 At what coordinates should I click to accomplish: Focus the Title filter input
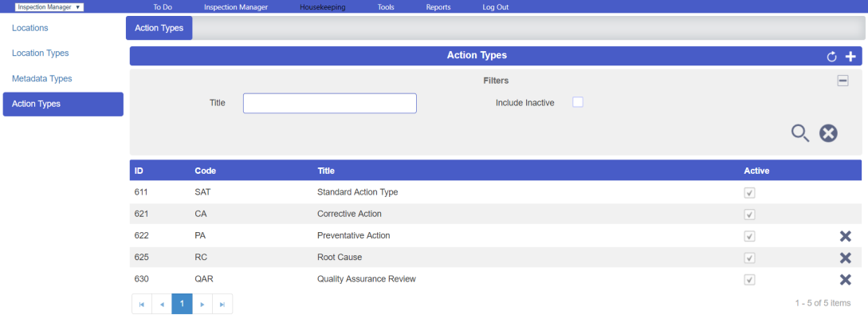pos(330,103)
